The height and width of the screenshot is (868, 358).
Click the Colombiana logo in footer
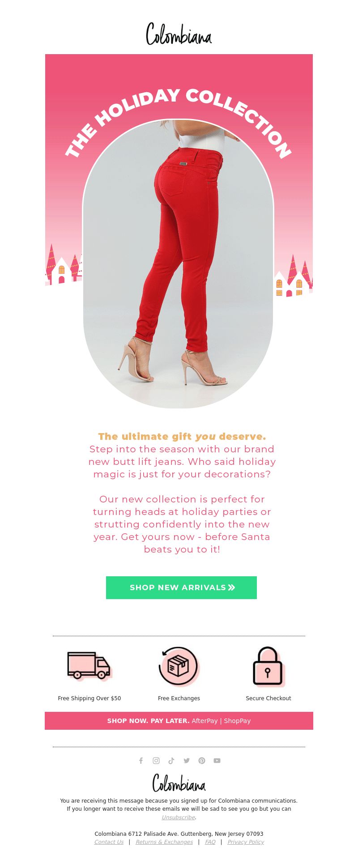(179, 783)
